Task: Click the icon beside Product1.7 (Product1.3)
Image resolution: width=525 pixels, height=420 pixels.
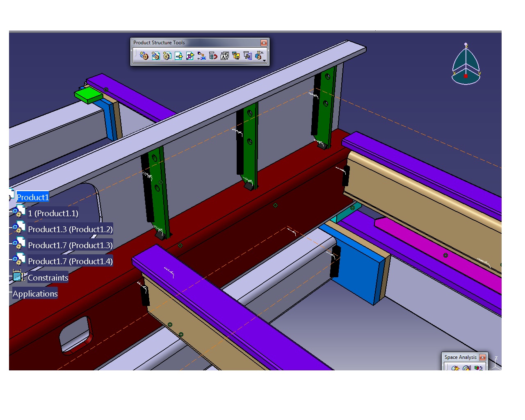Action: (x=18, y=244)
